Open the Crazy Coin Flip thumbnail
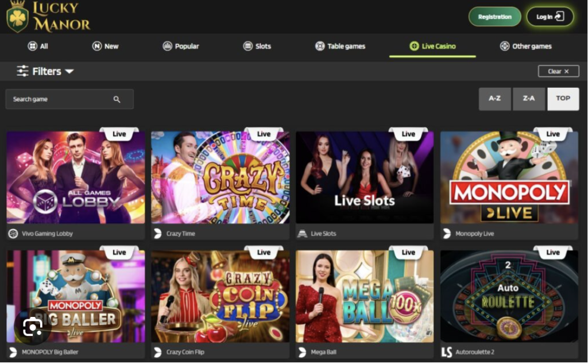This screenshot has height=364, width=588. (x=220, y=296)
